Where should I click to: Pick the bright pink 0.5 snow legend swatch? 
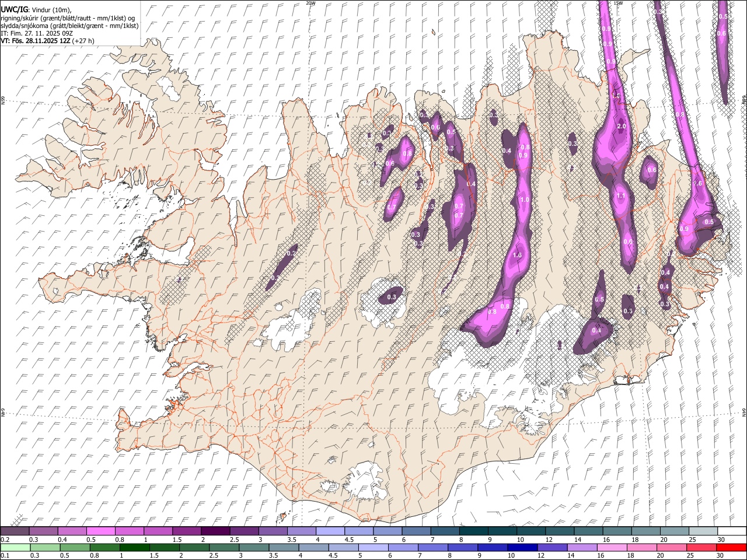101,531
